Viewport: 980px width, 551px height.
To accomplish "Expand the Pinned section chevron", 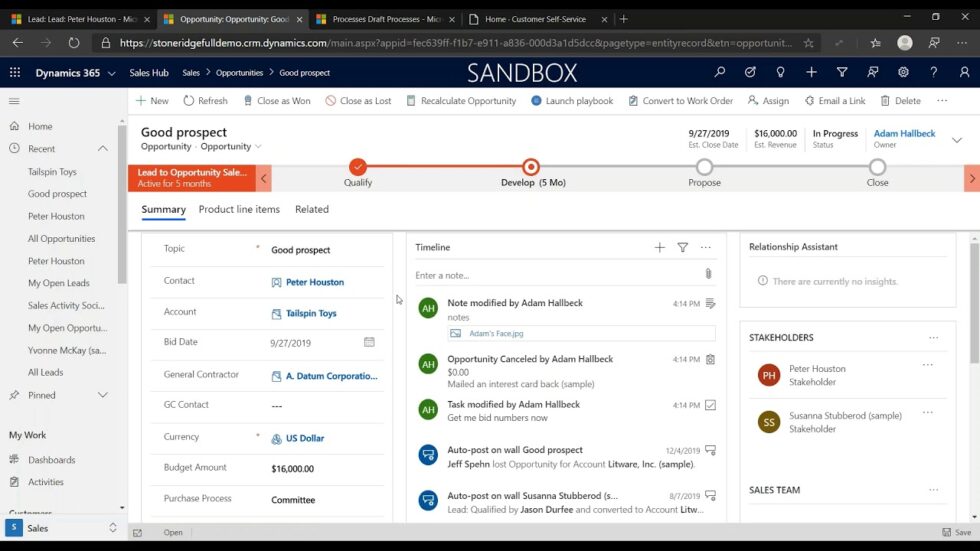I will [x=102, y=395].
